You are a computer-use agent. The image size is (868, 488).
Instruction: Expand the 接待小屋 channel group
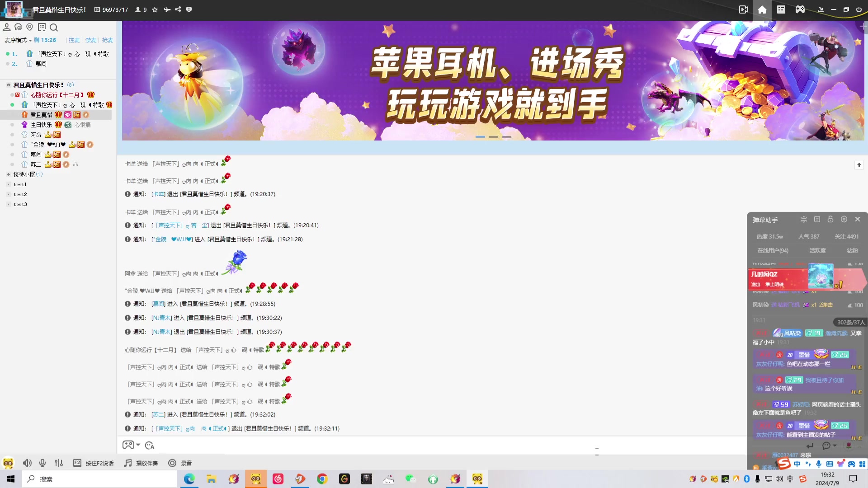(9, 174)
